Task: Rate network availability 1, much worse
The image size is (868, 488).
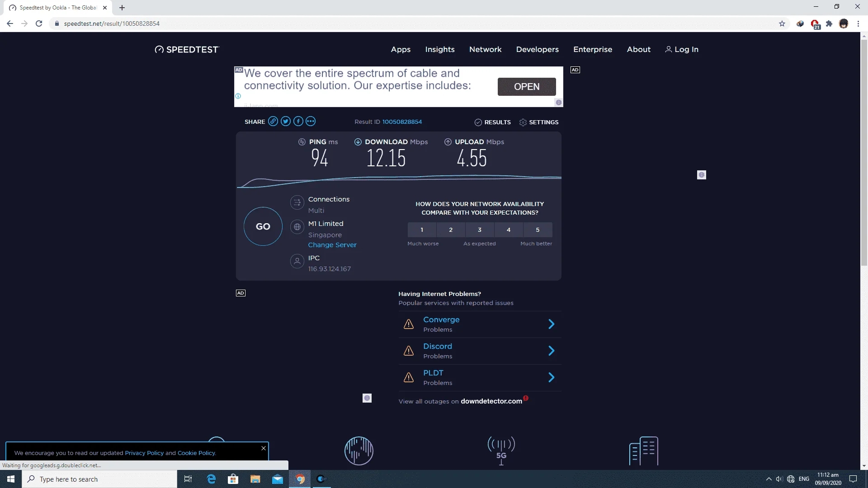Action: click(x=422, y=230)
